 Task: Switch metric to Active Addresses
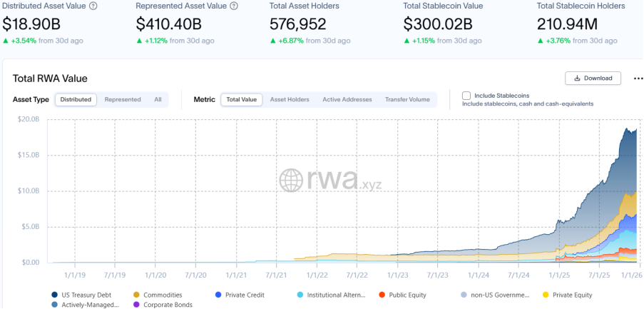(347, 100)
